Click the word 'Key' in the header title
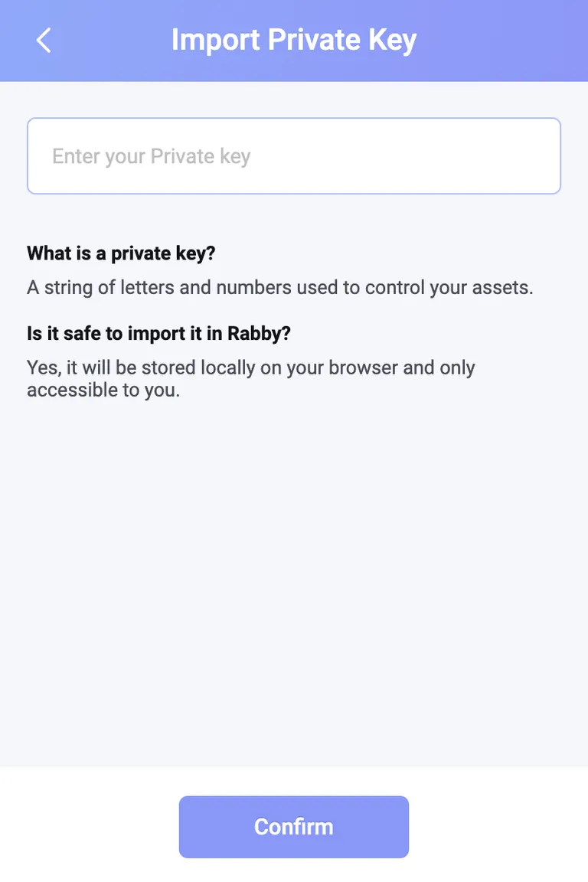This screenshot has width=588, height=882. pos(392,41)
